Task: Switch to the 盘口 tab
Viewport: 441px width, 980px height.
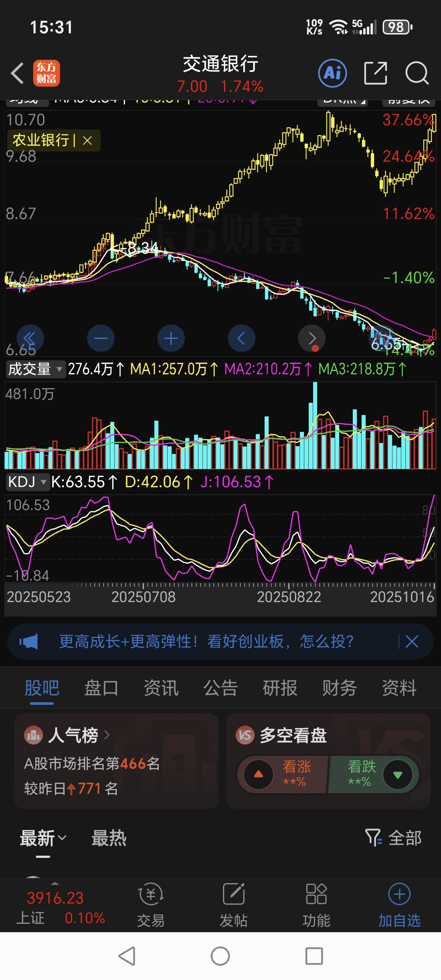Action: click(x=101, y=688)
